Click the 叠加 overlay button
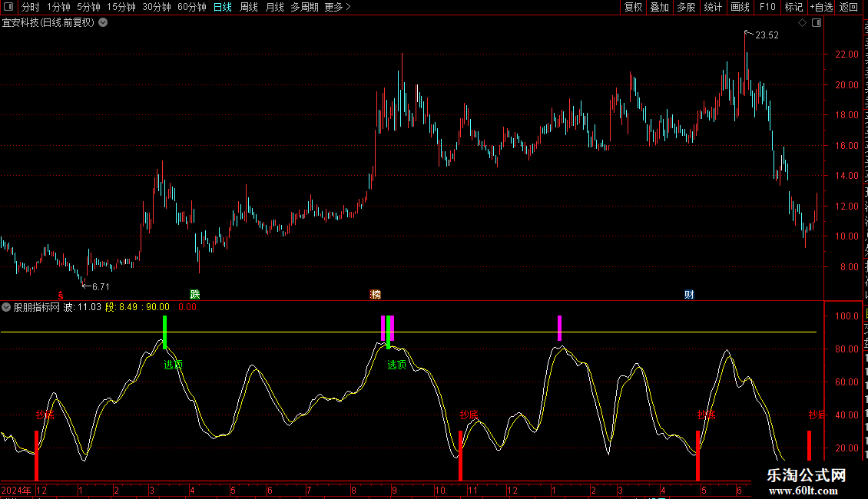Viewport: 868px width, 499px height. pyautogui.click(x=660, y=7)
